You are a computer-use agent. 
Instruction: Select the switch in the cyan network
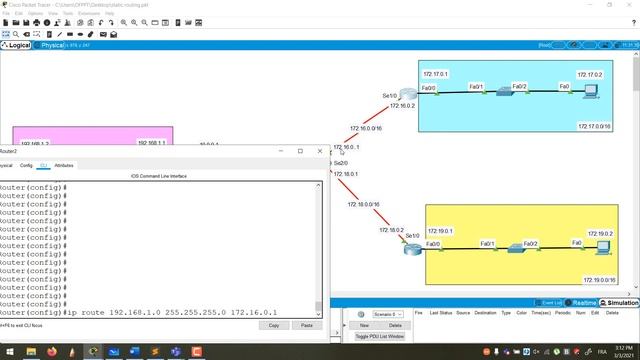pos(504,91)
